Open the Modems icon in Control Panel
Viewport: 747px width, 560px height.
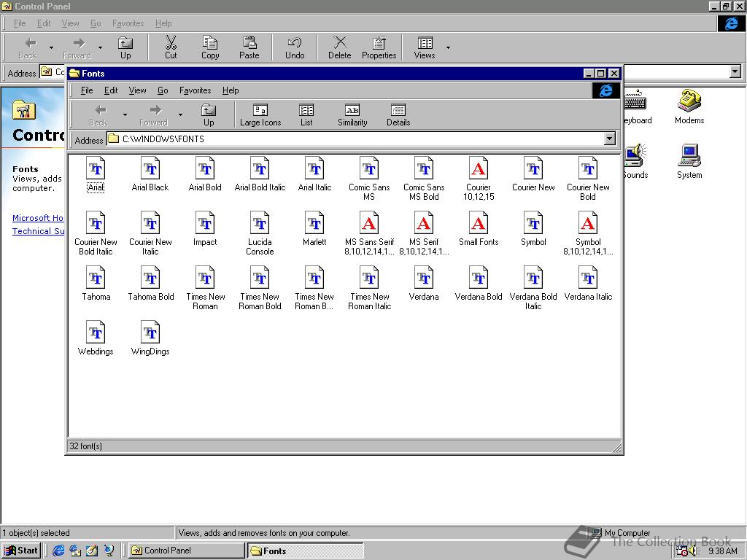(x=689, y=106)
